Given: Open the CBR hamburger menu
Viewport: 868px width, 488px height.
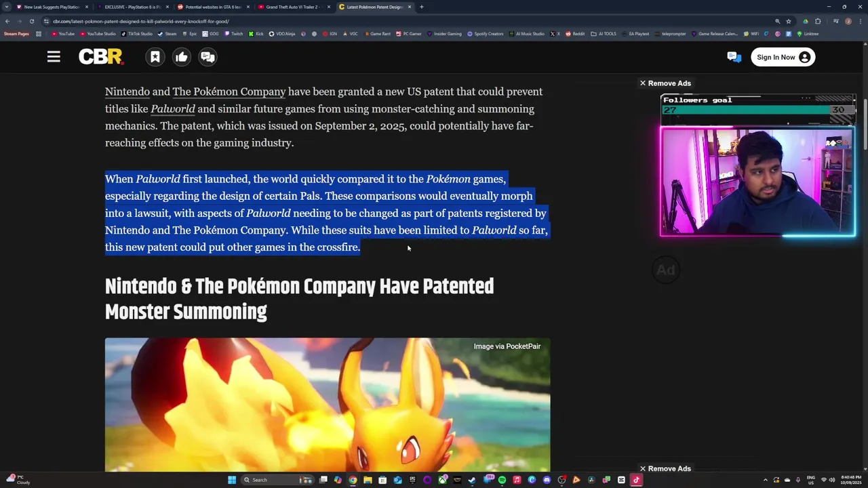Looking at the screenshot, I should tap(54, 57).
